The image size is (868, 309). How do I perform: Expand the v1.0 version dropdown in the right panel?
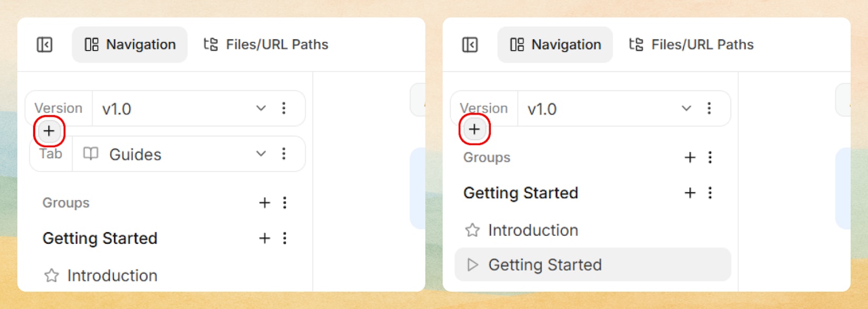tap(686, 108)
